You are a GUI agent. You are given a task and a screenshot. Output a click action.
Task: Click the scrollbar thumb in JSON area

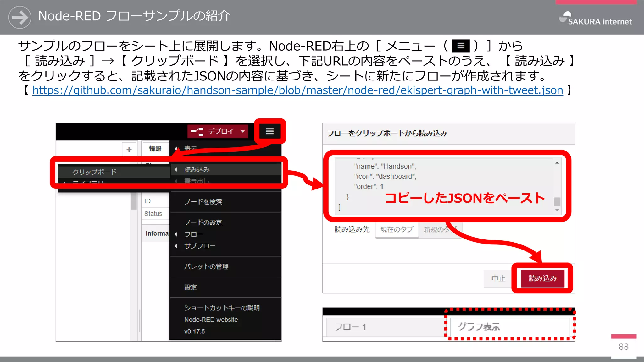557,201
